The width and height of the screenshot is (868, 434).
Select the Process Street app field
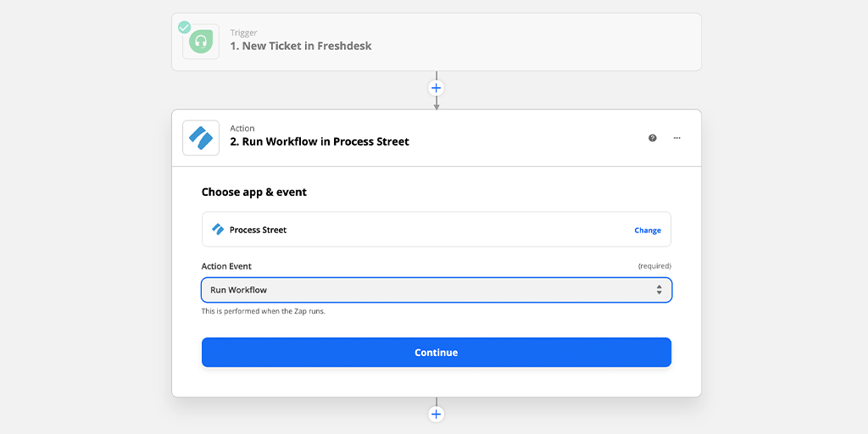tap(437, 229)
